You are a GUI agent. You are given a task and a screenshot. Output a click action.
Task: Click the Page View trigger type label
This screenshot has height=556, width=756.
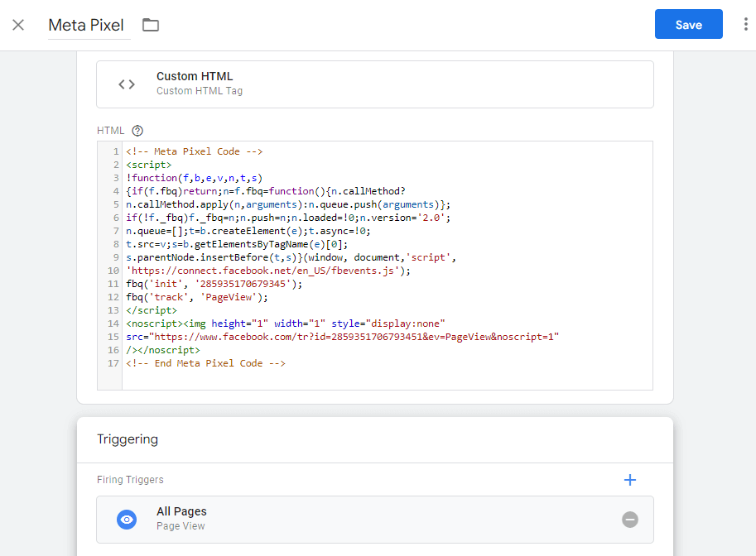pyautogui.click(x=181, y=526)
